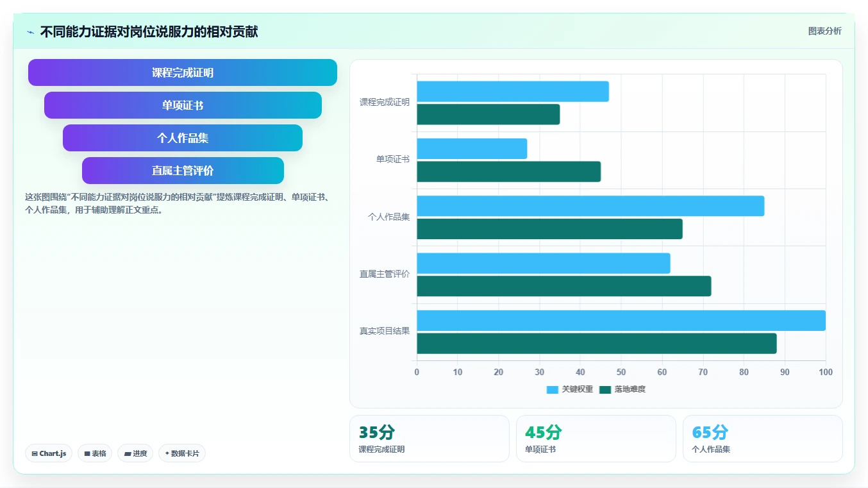Image resolution: width=868 pixels, height=488 pixels.
Task: Click the 落地难度 bar for 课程完成证明
Action: 488,114
